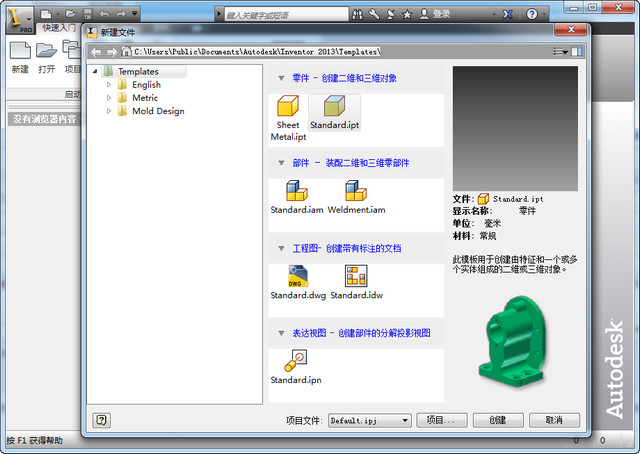Choose the Standard.iam assembly template

(297, 197)
